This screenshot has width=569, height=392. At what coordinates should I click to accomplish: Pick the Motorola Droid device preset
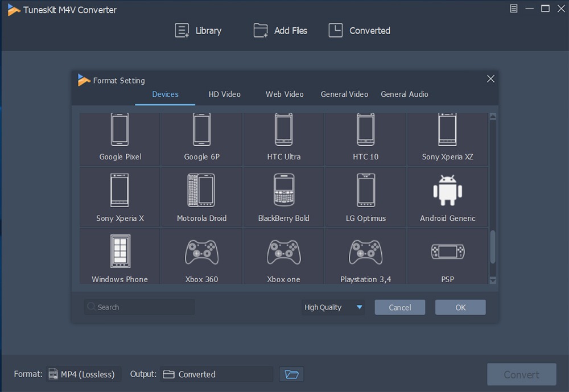[x=202, y=197]
